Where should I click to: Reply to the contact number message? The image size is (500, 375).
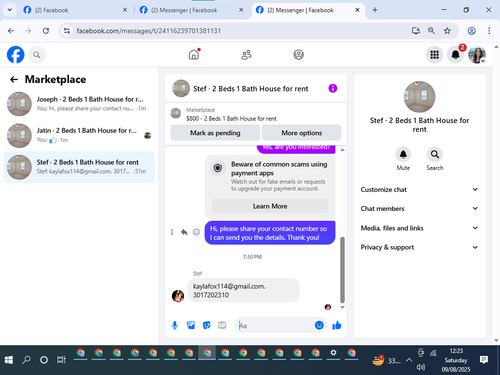(x=184, y=232)
